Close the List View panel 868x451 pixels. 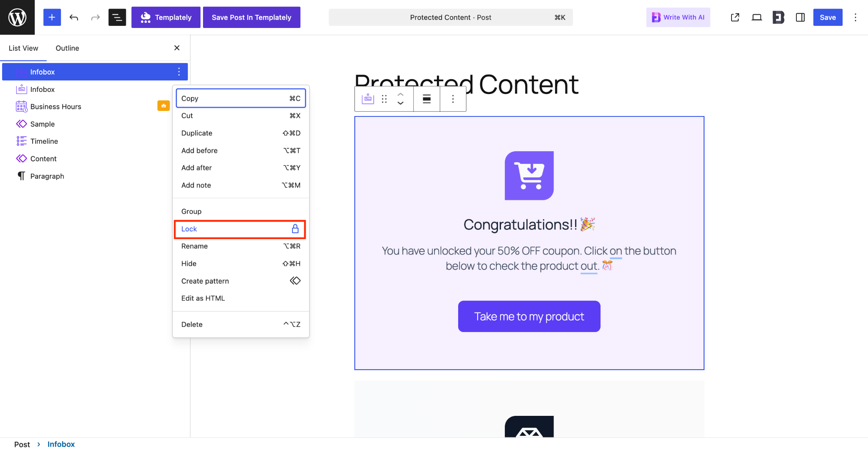click(x=177, y=48)
